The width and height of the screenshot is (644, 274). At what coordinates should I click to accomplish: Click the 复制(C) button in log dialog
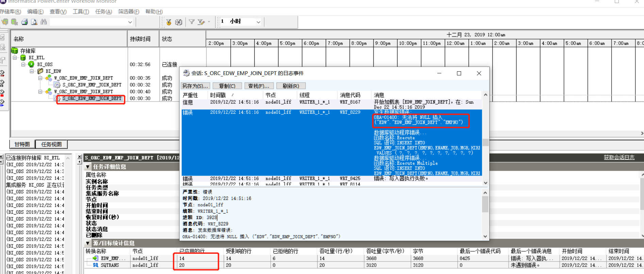[x=227, y=86]
